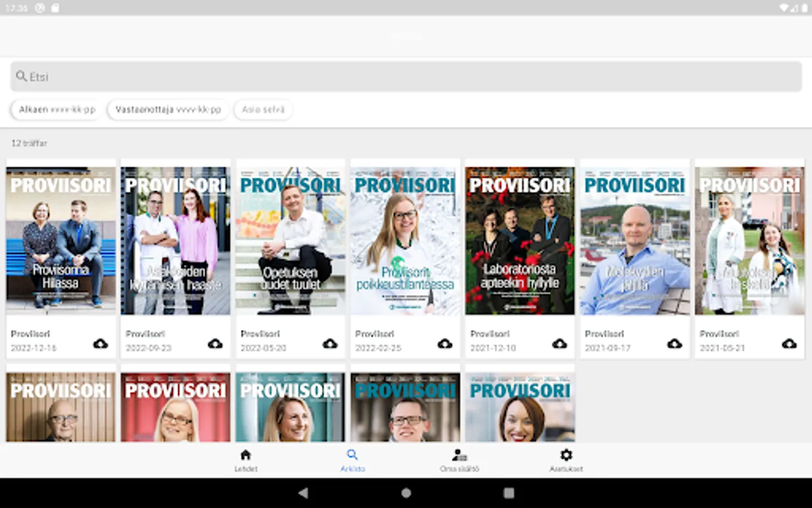Tap the Asia selvä button
Viewport: 812px width, 508px height.
(x=263, y=110)
